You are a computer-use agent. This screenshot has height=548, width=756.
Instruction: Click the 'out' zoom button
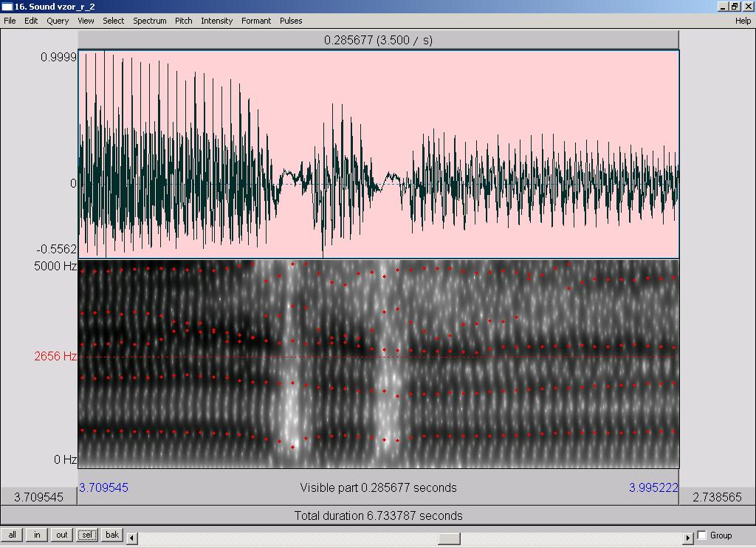(x=62, y=535)
